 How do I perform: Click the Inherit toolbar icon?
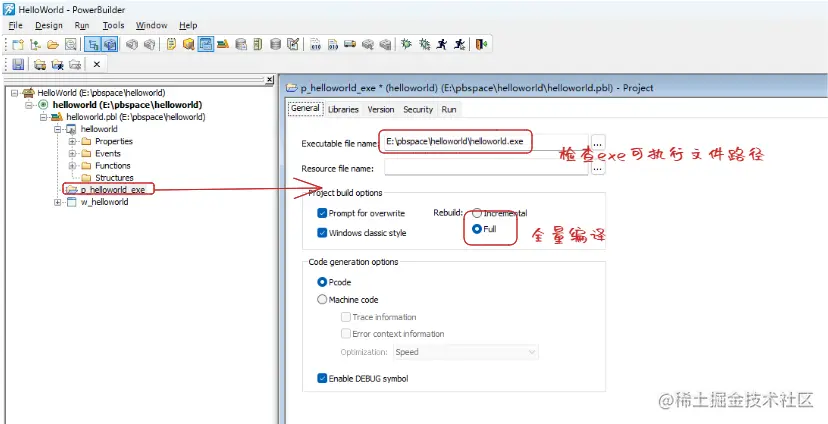coord(35,44)
